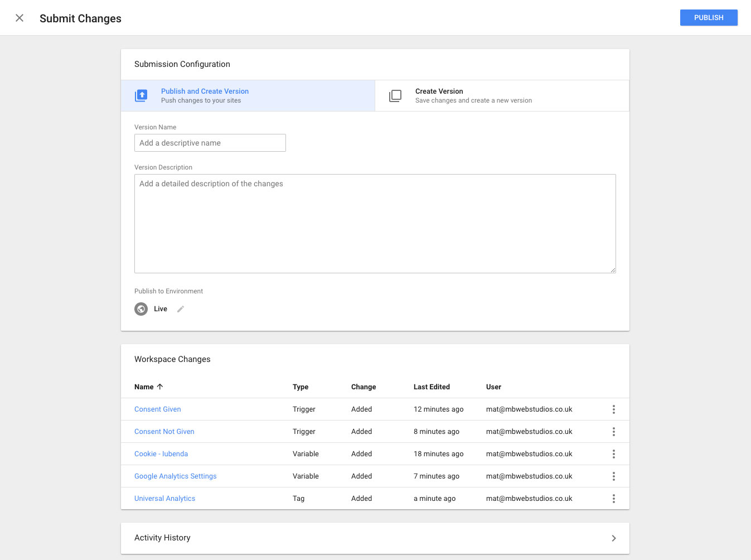Click the '12 minutes ago' cell
751x560 pixels.
[x=439, y=409]
